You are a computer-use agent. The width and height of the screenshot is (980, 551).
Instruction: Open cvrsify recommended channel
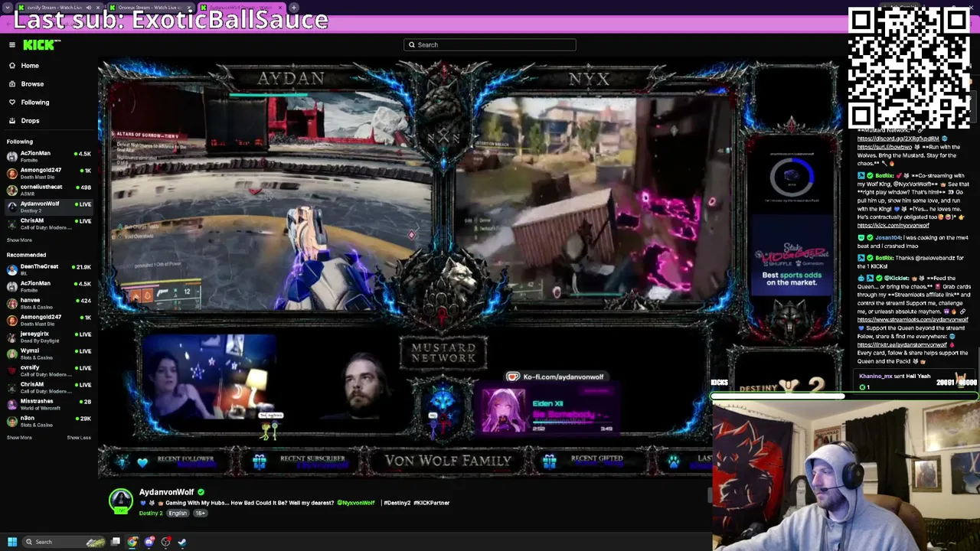(49, 370)
